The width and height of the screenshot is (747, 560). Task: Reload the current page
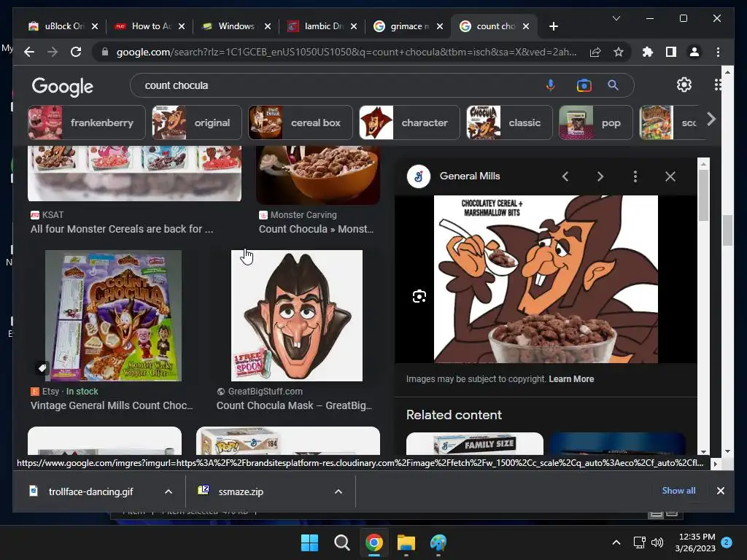tap(76, 52)
